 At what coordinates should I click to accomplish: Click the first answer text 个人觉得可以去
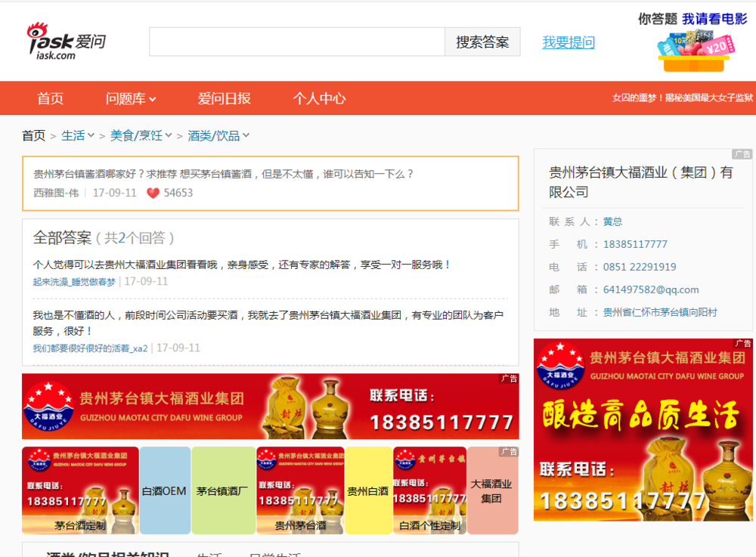tap(242, 265)
